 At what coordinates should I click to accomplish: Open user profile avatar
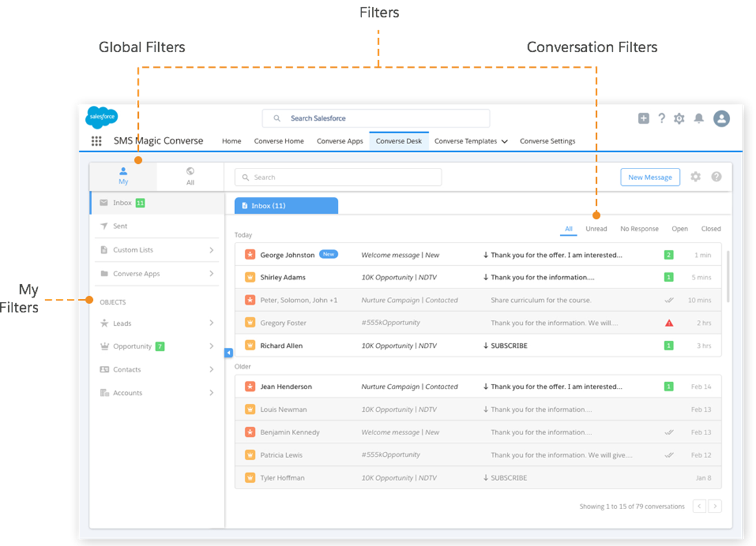[x=722, y=119]
